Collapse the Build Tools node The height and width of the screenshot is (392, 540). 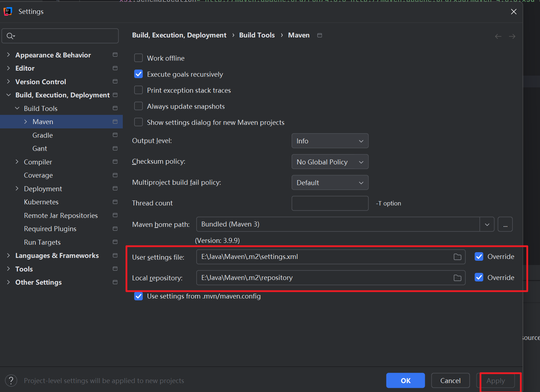[17, 108]
